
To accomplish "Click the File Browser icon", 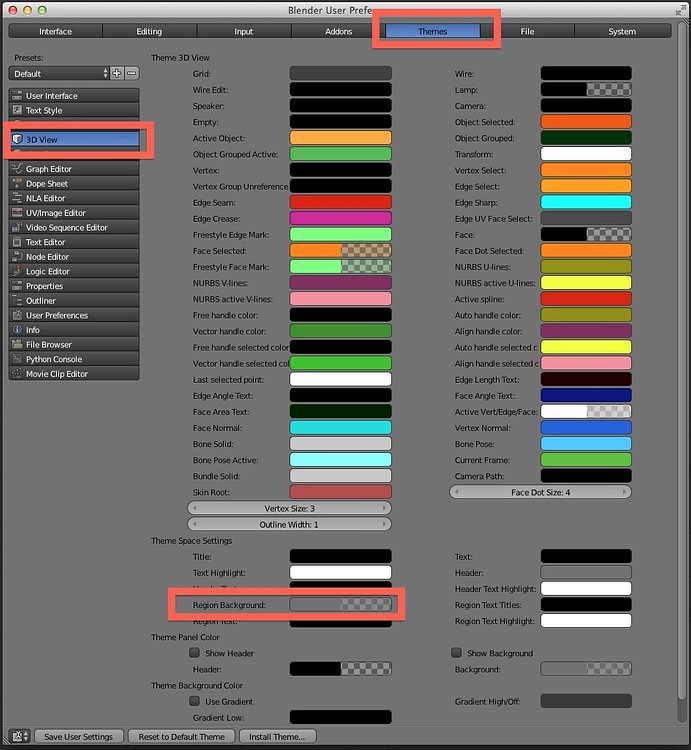I will click(17, 344).
